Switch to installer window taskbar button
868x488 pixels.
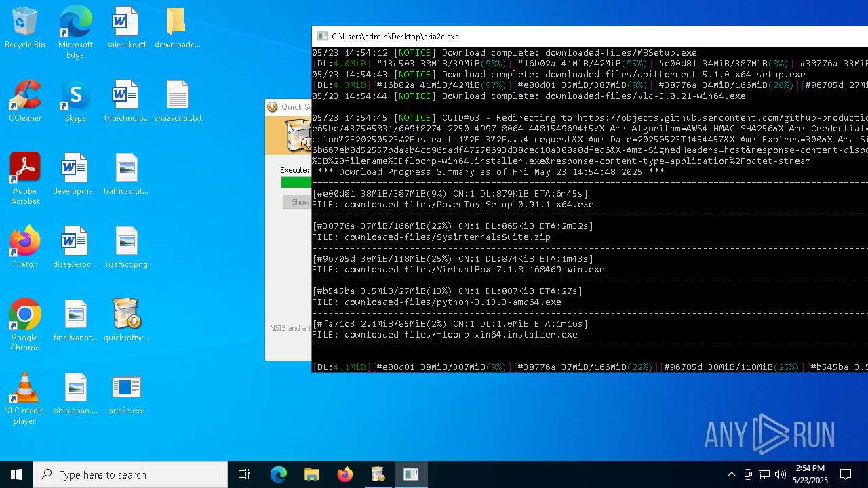pos(378,474)
